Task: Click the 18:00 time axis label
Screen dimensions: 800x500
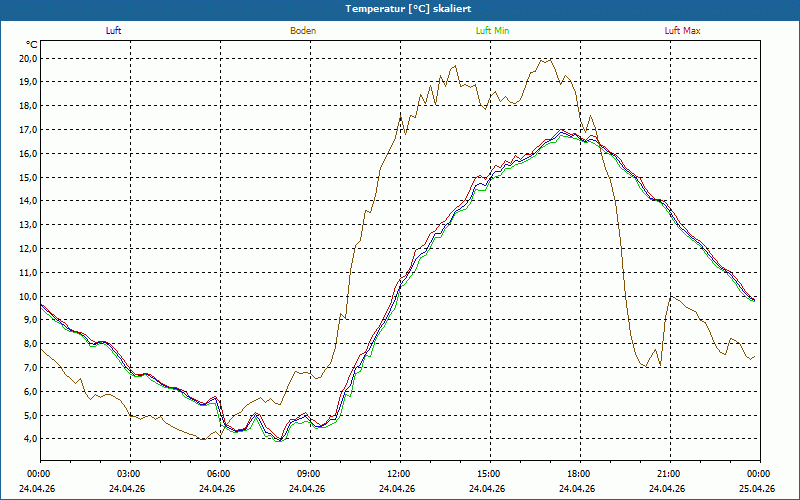Action: [x=577, y=474]
